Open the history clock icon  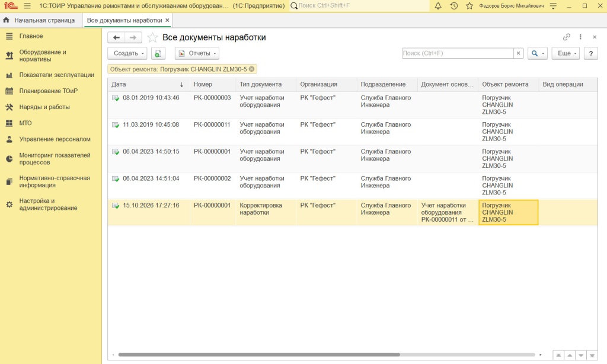(x=453, y=6)
